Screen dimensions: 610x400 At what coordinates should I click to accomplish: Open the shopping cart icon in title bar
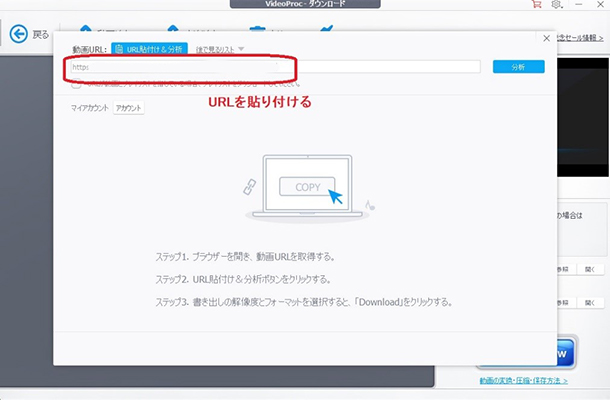[537, 4]
